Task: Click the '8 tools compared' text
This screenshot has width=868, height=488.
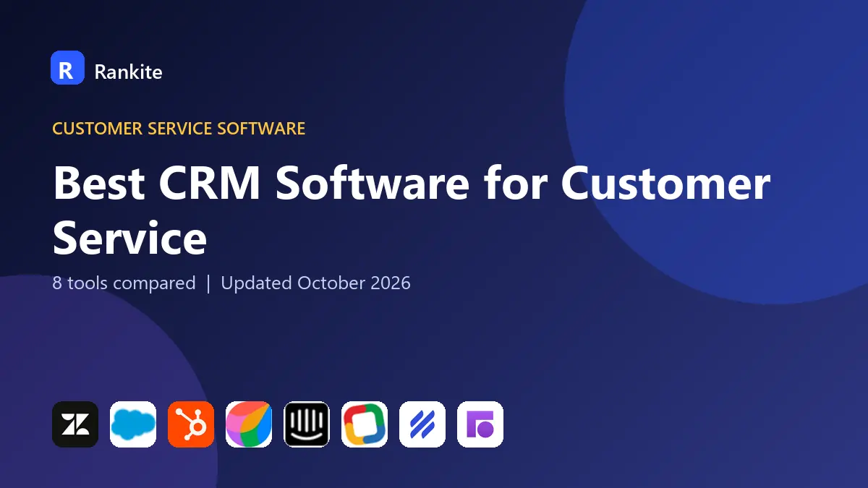Action: tap(124, 283)
